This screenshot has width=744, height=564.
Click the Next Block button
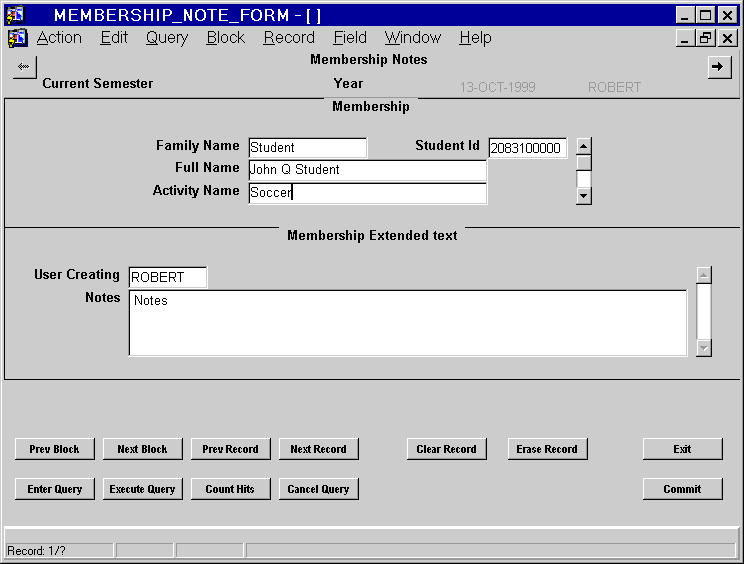142,449
